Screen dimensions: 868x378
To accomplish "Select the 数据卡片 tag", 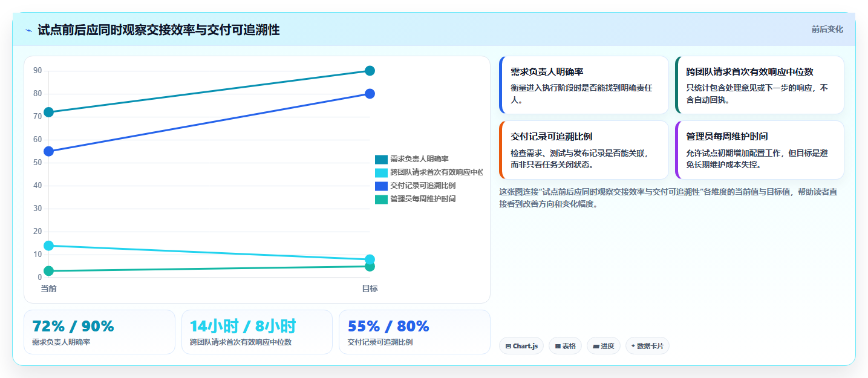I will (x=647, y=346).
